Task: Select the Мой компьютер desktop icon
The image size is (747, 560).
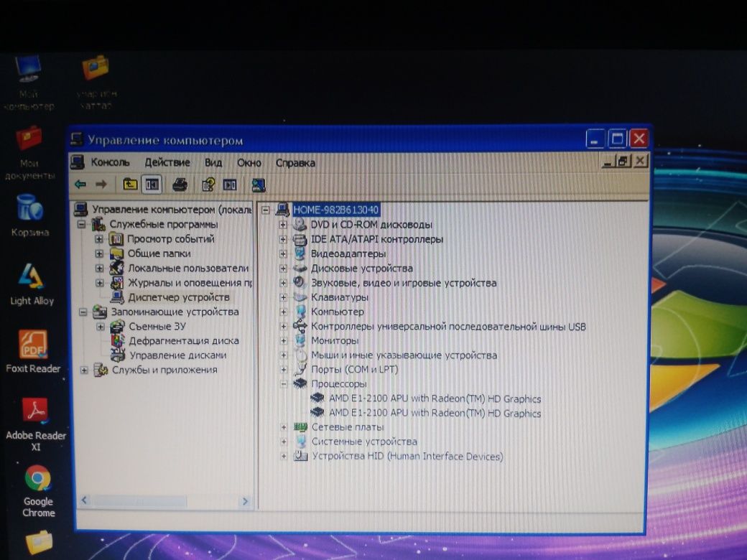Action: point(29,83)
